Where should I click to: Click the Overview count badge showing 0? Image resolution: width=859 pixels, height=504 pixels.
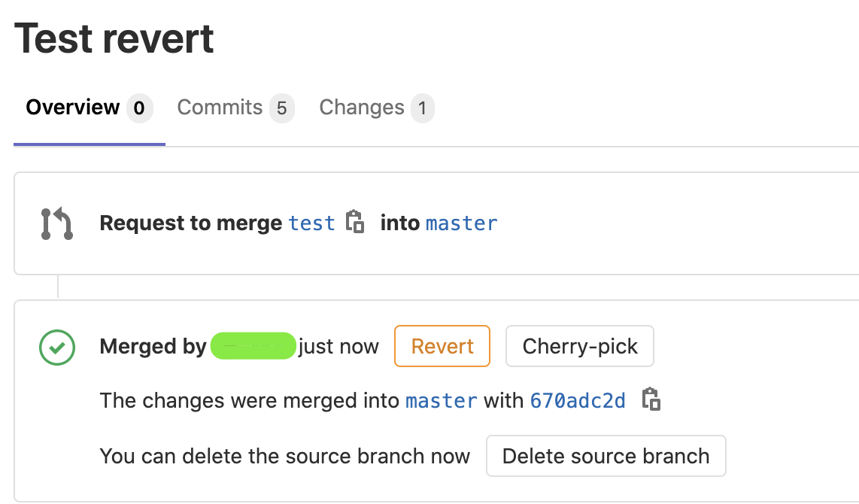click(139, 108)
